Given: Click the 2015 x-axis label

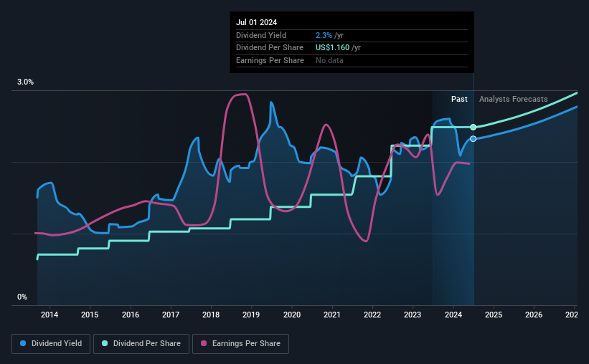Looking at the screenshot, I should click(x=90, y=315).
